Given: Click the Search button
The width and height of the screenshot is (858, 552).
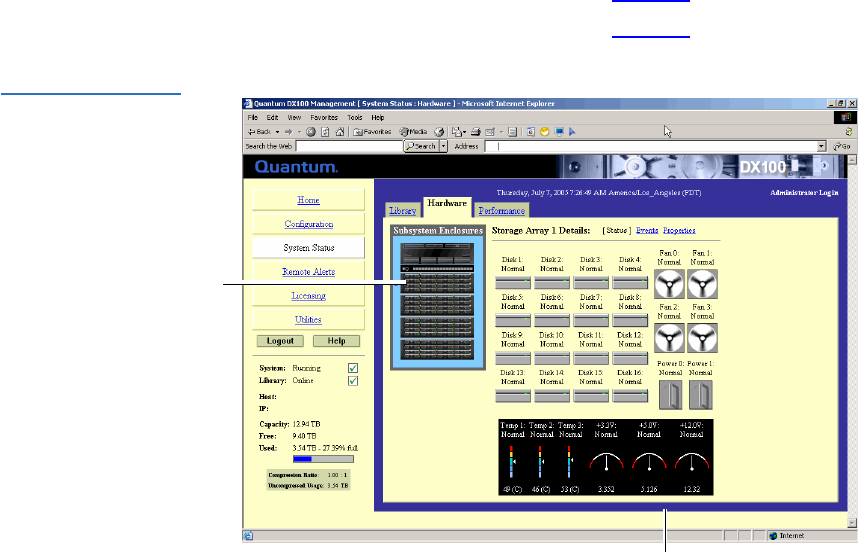Looking at the screenshot, I should (x=421, y=147).
